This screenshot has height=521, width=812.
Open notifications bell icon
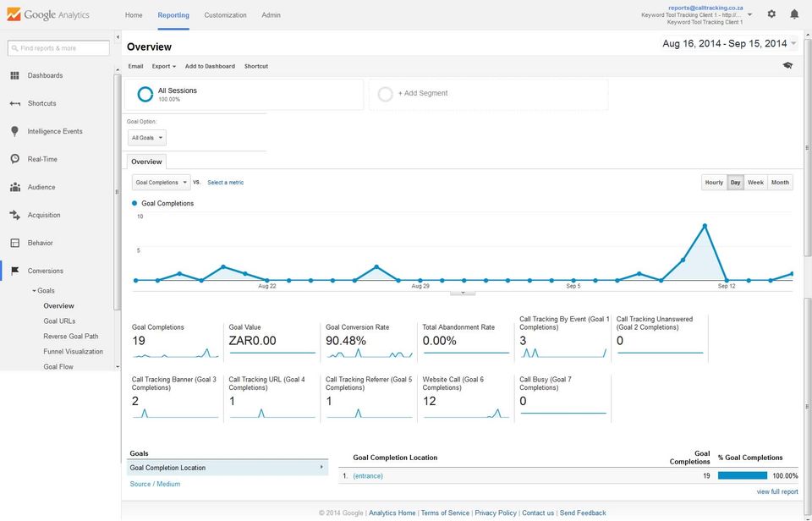794,14
